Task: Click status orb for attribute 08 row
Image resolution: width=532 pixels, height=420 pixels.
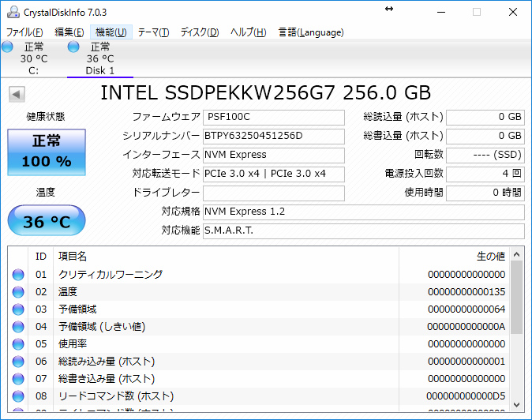Action: coord(18,396)
